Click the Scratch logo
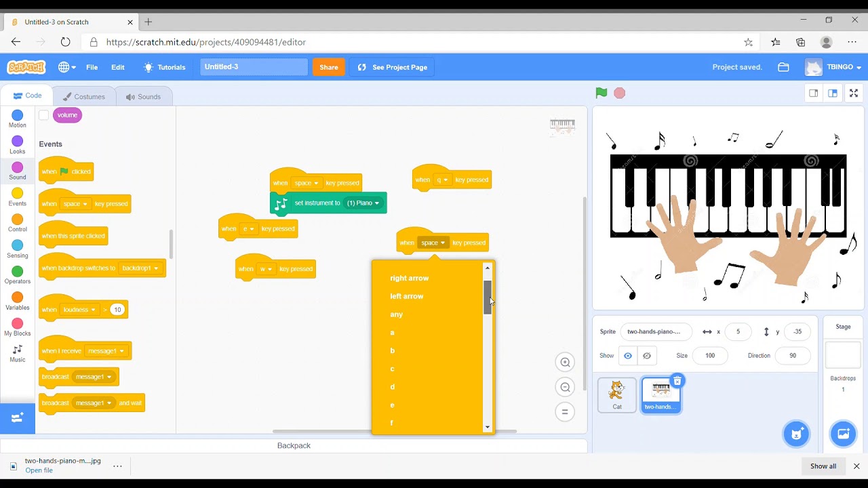The width and height of the screenshot is (868, 488). (26, 67)
